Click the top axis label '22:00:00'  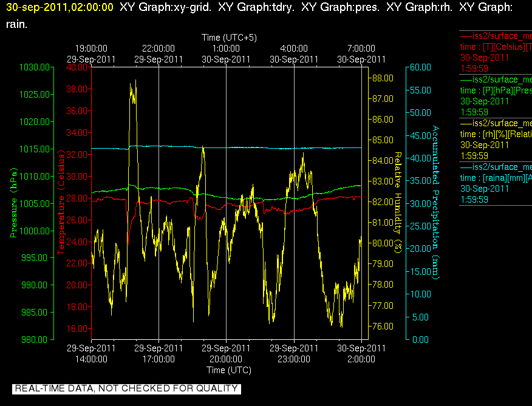coord(159,49)
